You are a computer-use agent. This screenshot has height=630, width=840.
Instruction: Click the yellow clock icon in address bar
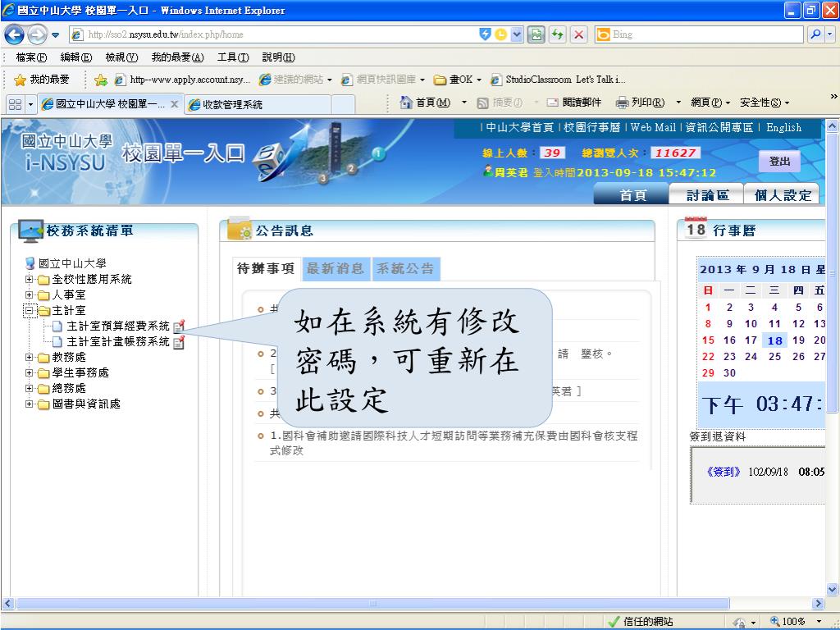point(500,34)
